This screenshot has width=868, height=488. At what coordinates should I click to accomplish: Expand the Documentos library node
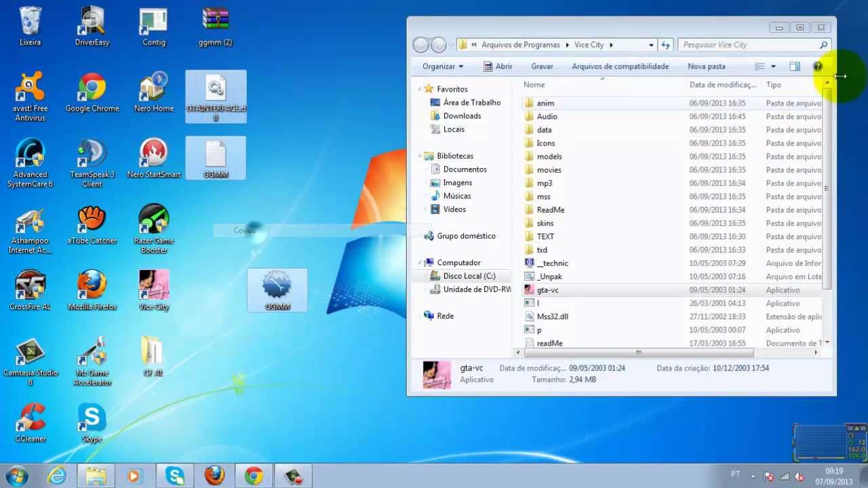(427, 169)
